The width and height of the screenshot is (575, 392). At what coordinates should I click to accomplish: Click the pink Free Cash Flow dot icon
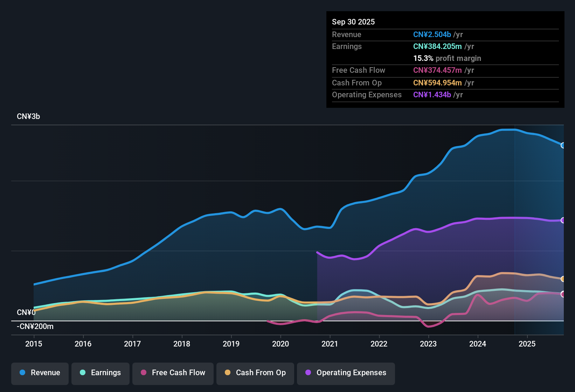click(144, 373)
